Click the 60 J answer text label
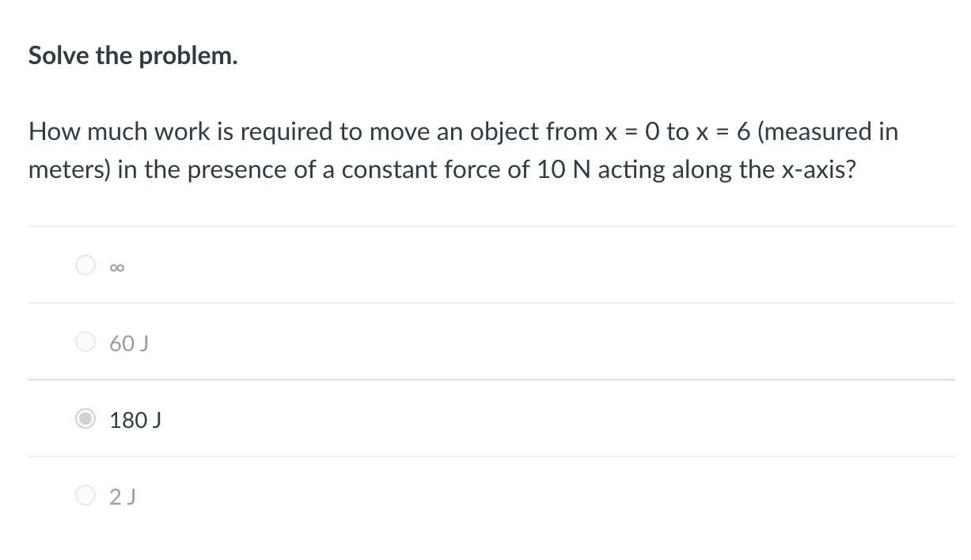 tap(127, 343)
